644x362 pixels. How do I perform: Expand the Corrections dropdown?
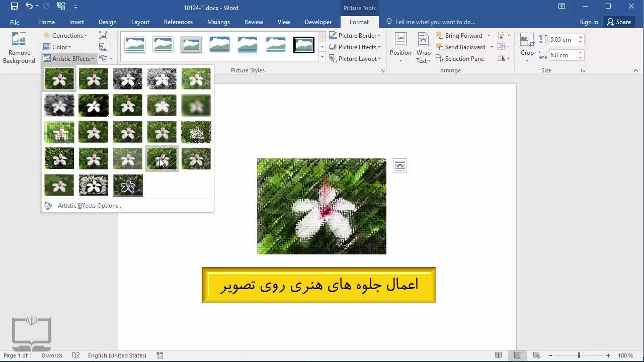pos(65,36)
